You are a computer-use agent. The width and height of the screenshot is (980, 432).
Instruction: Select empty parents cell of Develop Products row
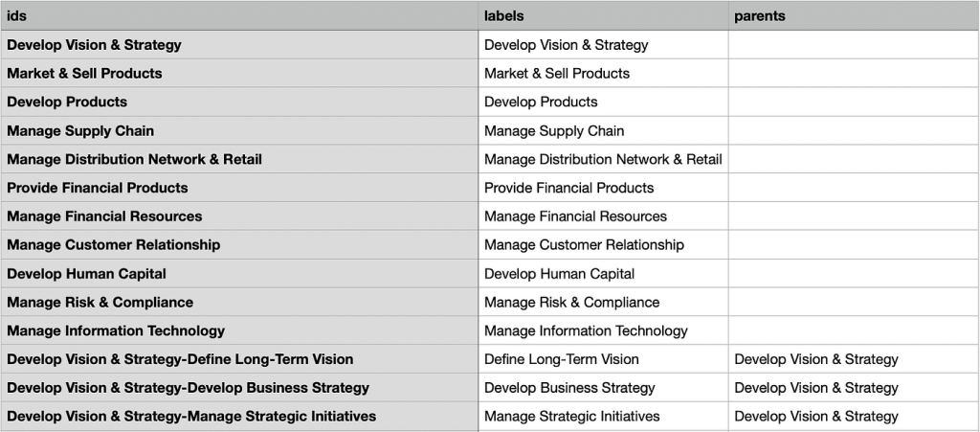(854, 102)
